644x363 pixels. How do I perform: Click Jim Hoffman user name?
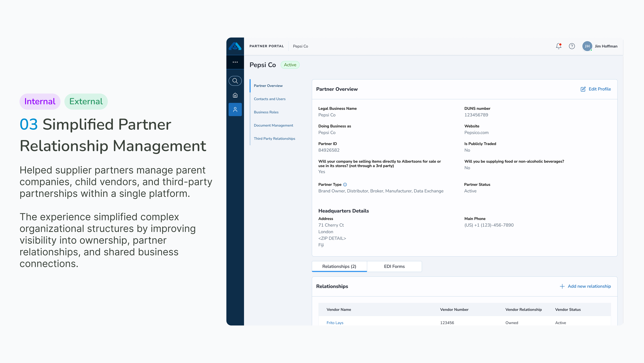point(606,46)
